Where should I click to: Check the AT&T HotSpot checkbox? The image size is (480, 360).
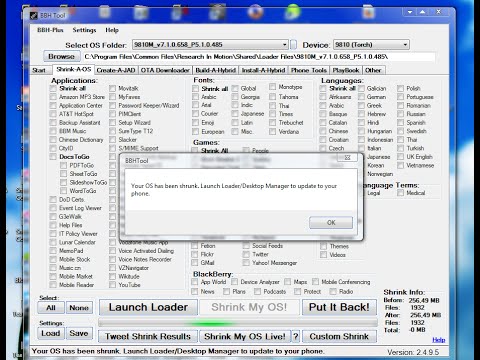53,114
